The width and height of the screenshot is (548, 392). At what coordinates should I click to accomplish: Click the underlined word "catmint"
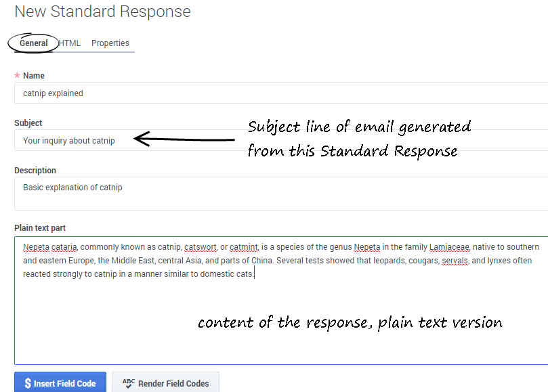244,247
